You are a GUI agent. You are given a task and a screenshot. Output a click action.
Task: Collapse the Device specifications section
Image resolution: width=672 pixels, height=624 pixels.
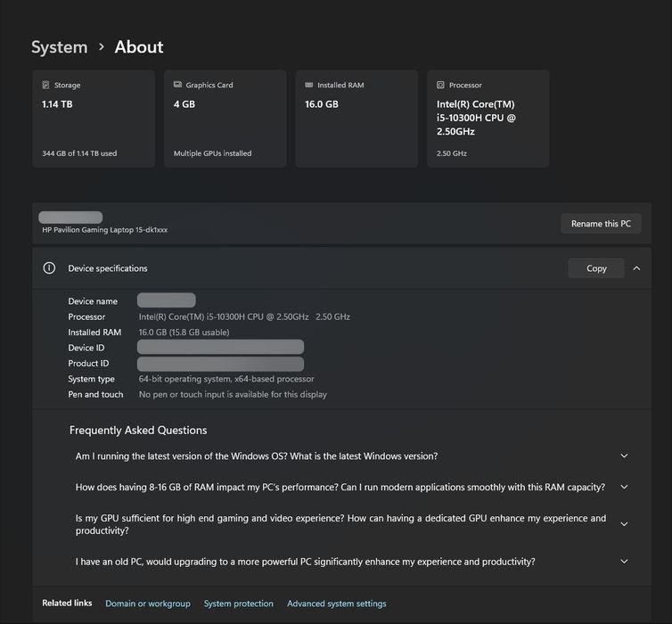637,268
